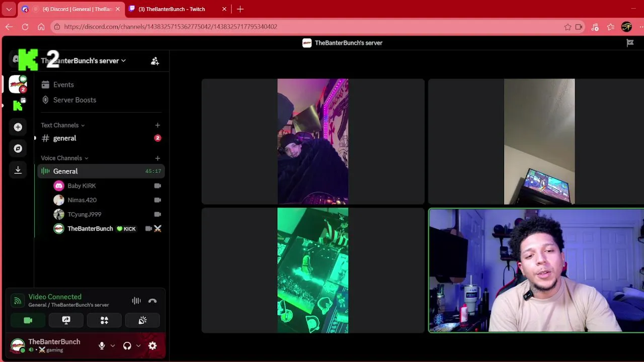Collapse the Voice Channels category

(x=64, y=158)
